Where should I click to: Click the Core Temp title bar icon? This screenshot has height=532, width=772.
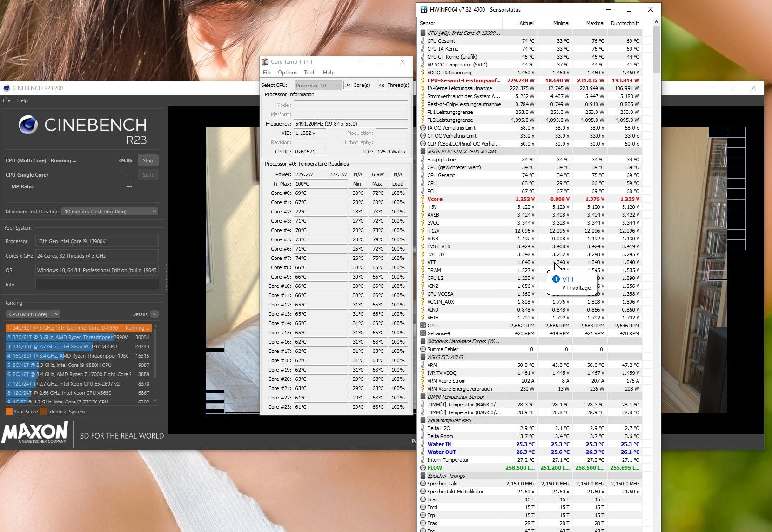tap(265, 62)
